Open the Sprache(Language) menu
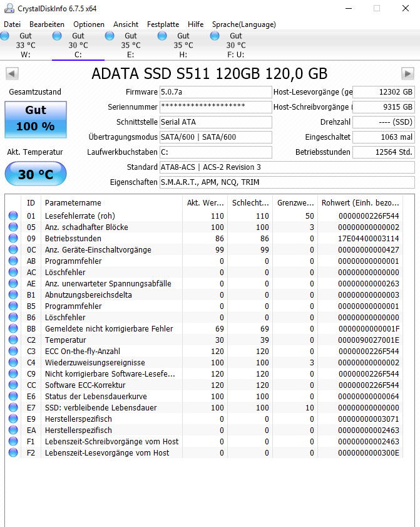 [x=243, y=24]
